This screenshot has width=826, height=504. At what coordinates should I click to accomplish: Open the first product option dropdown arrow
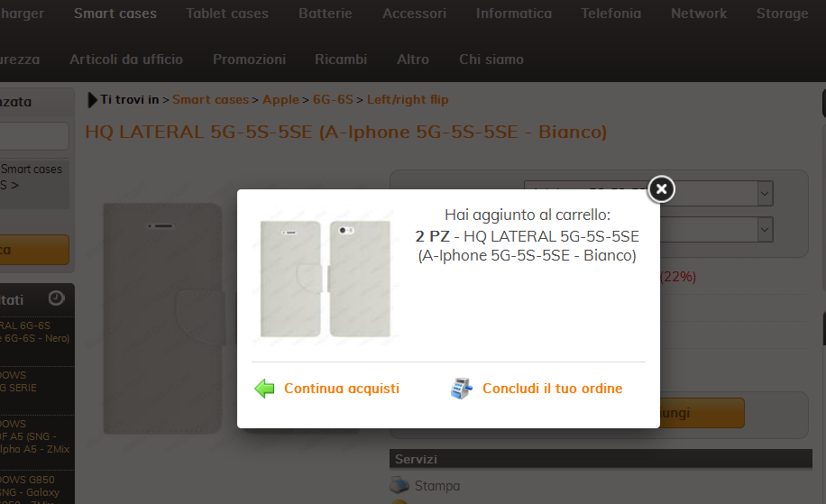point(765,194)
